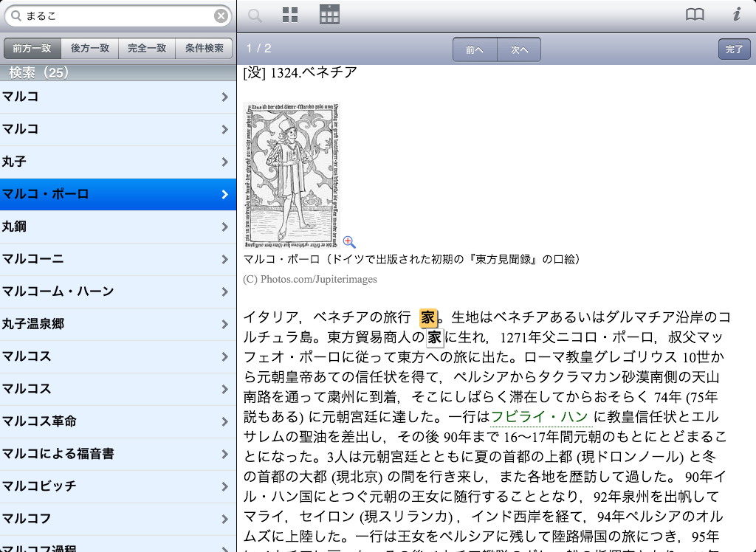This screenshot has width=756, height=552.
Task: Select the 前方一致 search mode
Action: coord(32,49)
